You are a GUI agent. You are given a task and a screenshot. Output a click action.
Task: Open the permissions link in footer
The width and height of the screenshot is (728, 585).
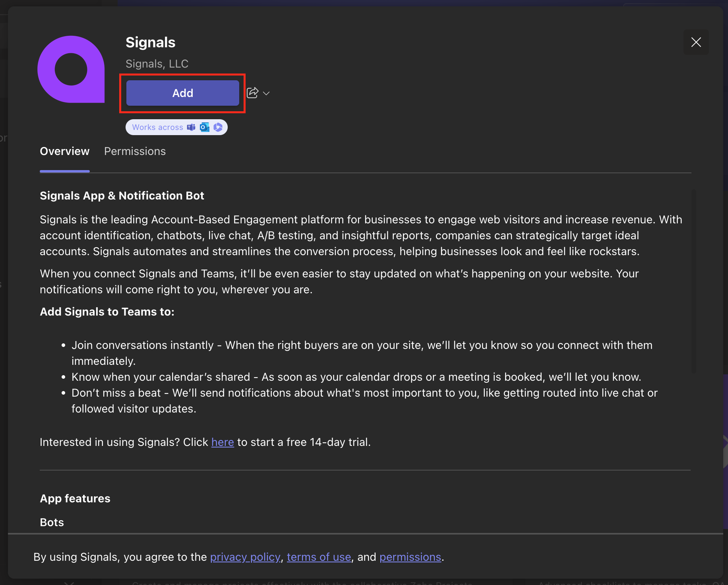click(410, 557)
